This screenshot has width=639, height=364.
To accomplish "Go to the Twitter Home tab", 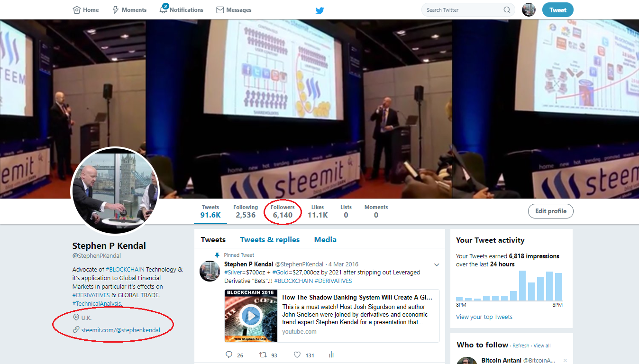I will click(86, 10).
